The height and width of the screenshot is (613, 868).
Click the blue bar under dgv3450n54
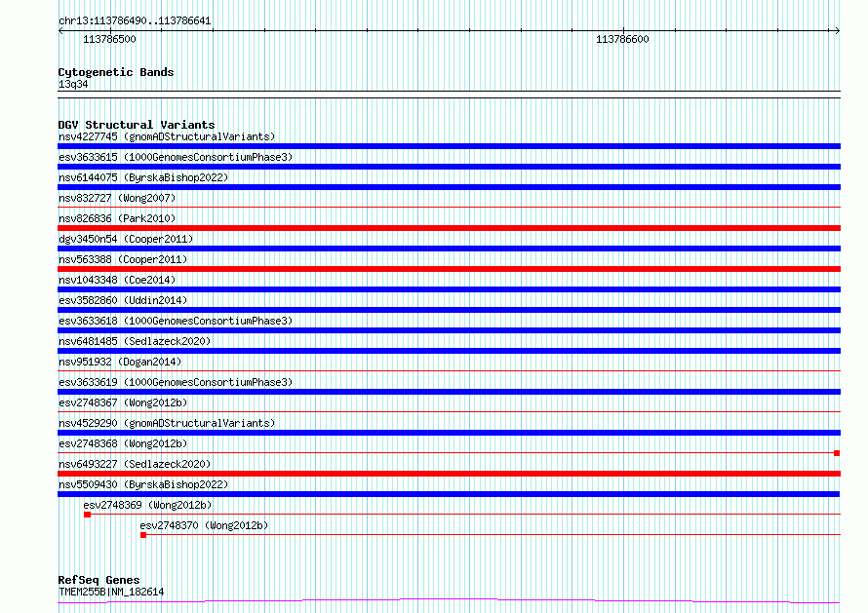click(449, 249)
